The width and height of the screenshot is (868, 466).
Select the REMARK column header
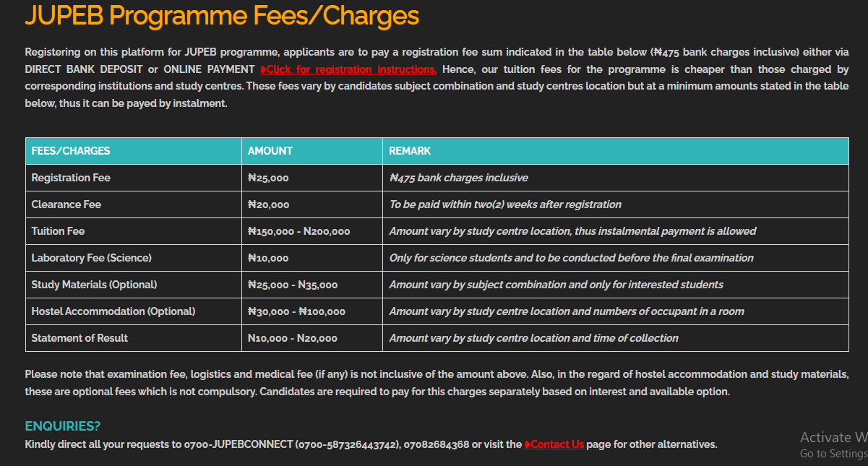tap(410, 151)
